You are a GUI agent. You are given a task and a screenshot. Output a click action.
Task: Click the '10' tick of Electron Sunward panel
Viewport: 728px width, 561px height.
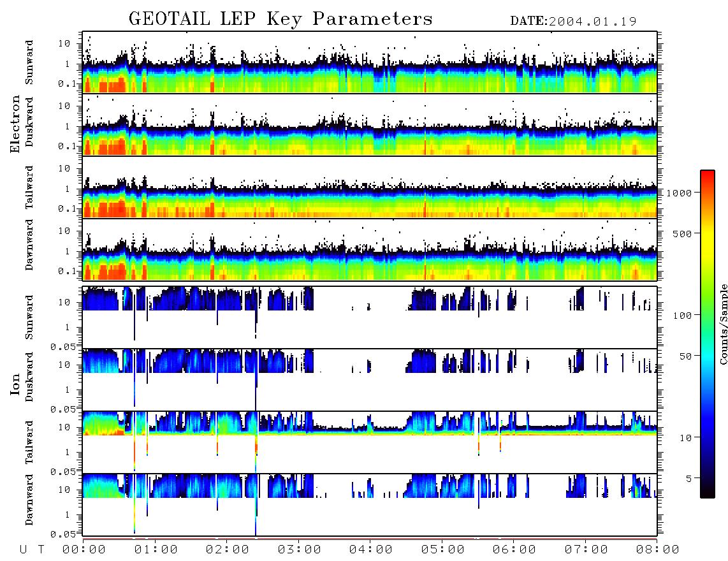(x=64, y=43)
